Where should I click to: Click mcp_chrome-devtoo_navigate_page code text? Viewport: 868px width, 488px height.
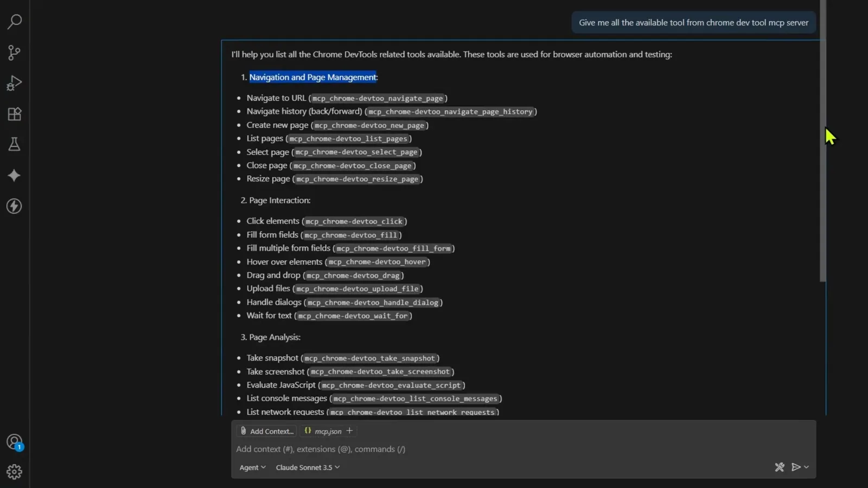[378, 98]
